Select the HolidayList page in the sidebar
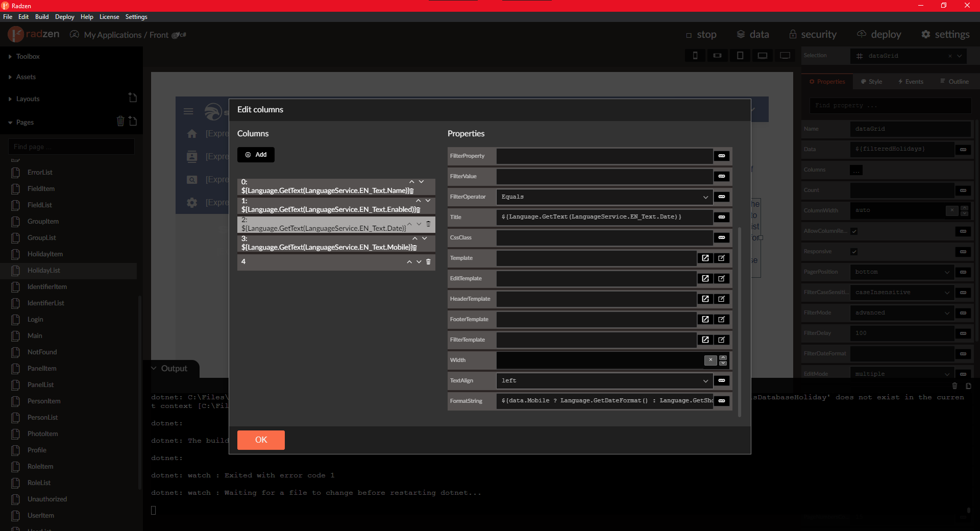Image resolution: width=980 pixels, height=531 pixels. (x=45, y=270)
